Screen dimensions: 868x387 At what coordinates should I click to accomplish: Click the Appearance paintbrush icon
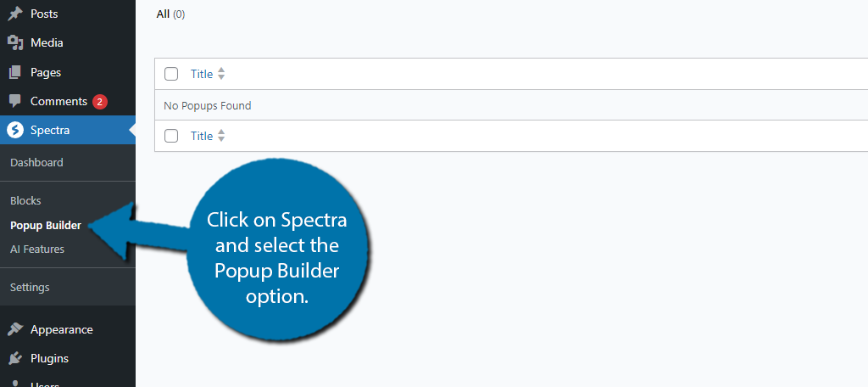[x=15, y=329]
